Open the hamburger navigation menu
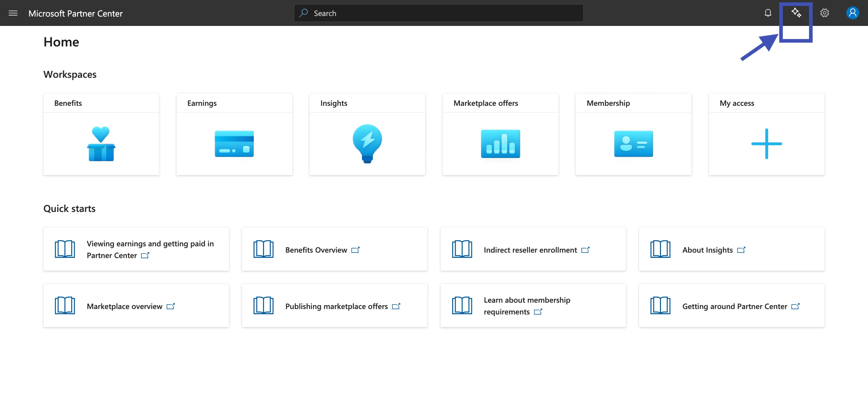Screen dimensions: 868x404 click(13, 13)
